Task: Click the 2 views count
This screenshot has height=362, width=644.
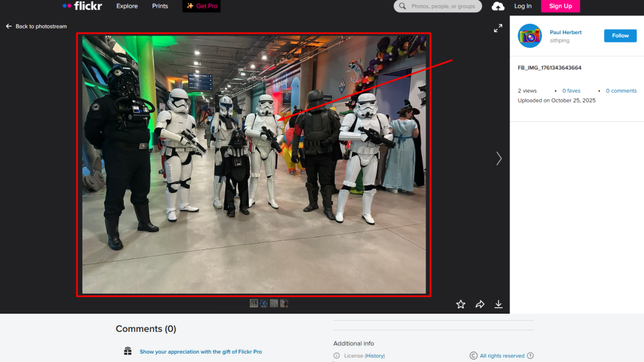Action: tap(527, 91)
